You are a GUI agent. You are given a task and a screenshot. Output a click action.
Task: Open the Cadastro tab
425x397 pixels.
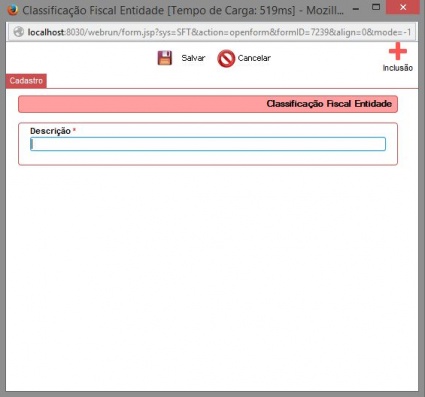(26, 81)
